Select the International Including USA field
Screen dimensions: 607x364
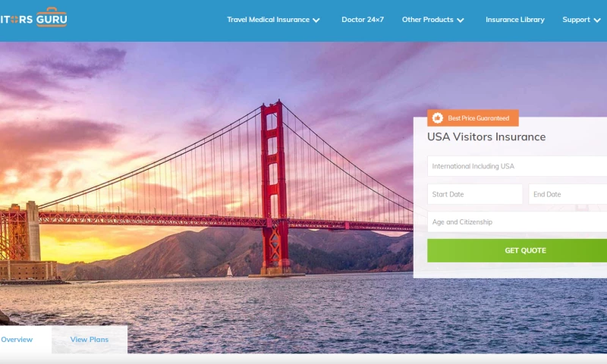(x=517, y=166)
